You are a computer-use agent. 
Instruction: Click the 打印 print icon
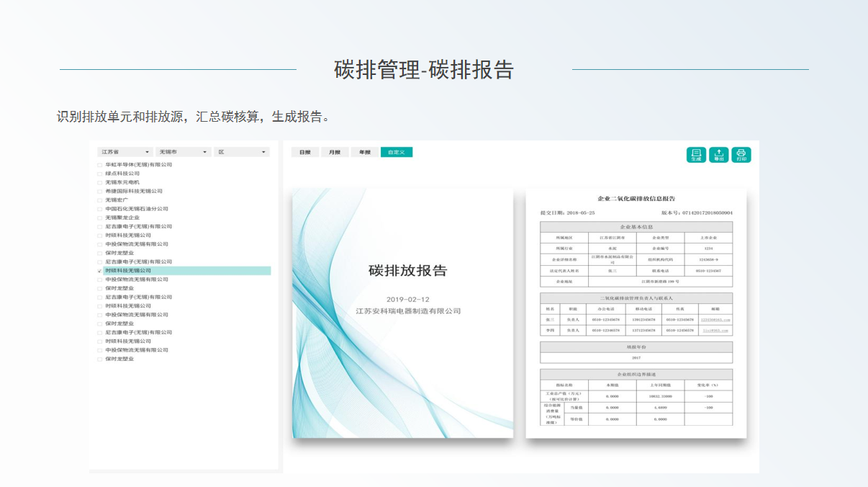pyautogui.click(x=741, y=155)
